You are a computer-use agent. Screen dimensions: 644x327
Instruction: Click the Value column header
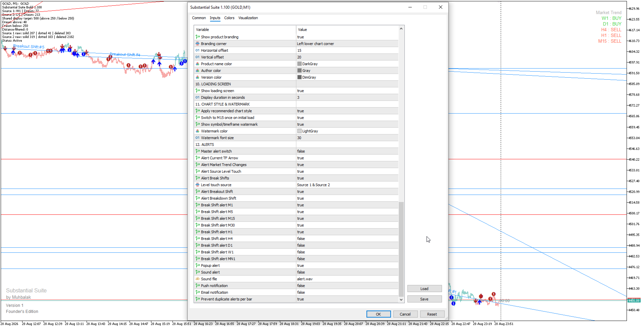pyautogui.click(x=347, y=30)
